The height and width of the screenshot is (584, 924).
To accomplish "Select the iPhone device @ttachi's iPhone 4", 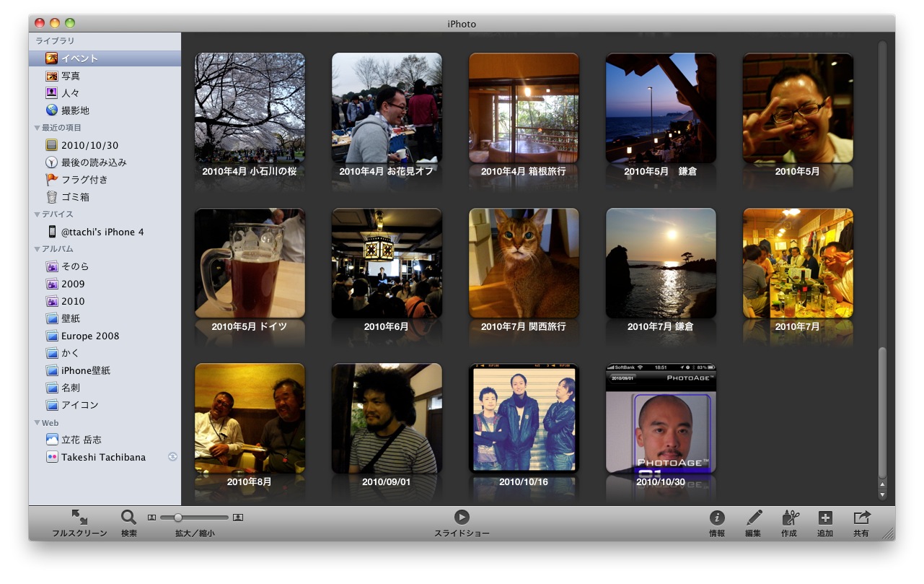I will pyautogui.click(x=102, y=232).
